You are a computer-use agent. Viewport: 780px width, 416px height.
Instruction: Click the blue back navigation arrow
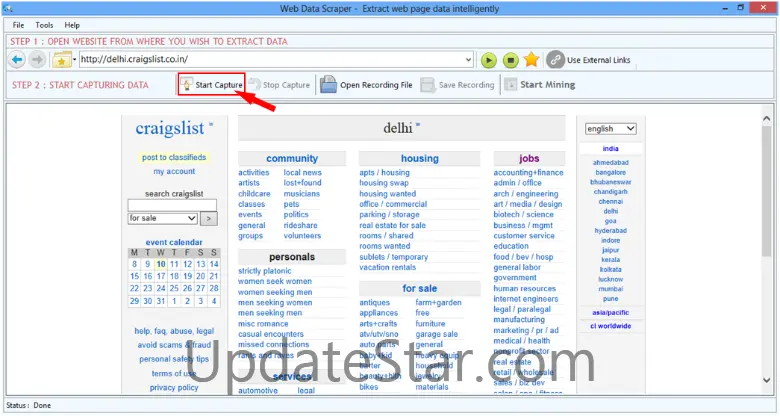17,60
